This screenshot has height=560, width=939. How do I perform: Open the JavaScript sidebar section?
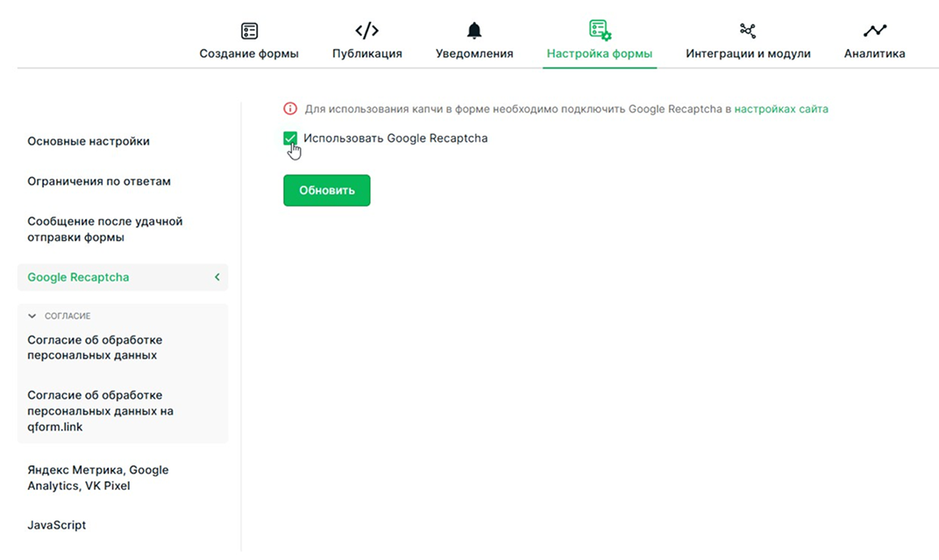coord(57,526)
